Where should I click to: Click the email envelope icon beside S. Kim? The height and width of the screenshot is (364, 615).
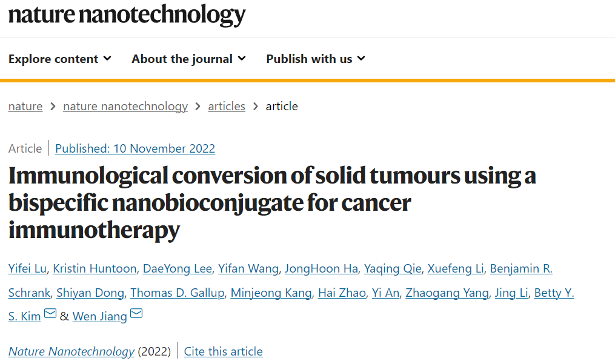click(x=50, y=313)
